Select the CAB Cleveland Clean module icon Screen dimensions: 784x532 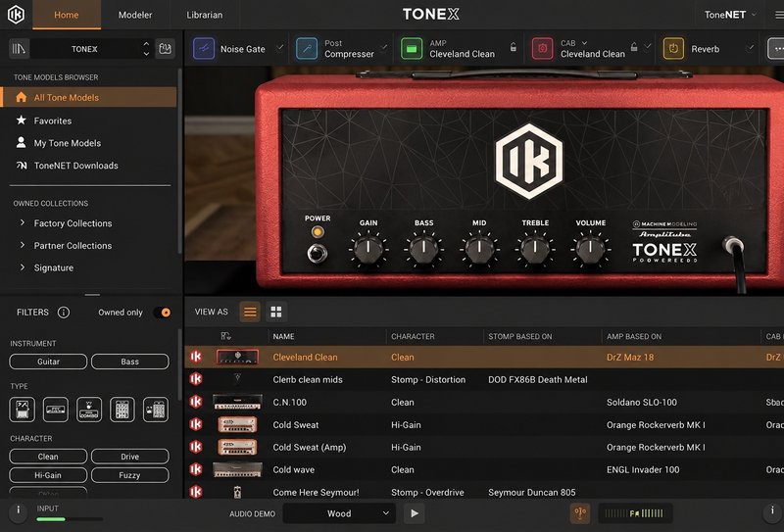[x=543, y=49]
